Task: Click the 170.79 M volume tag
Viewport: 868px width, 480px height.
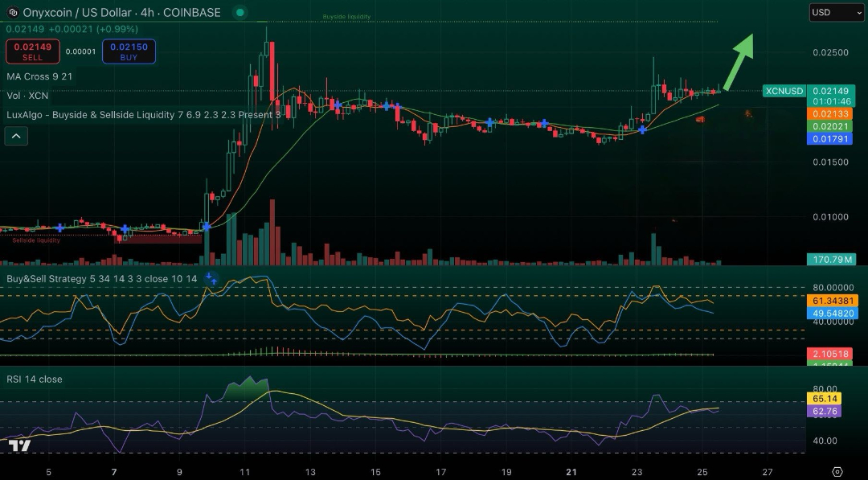Action: click(x=832, y=259)
